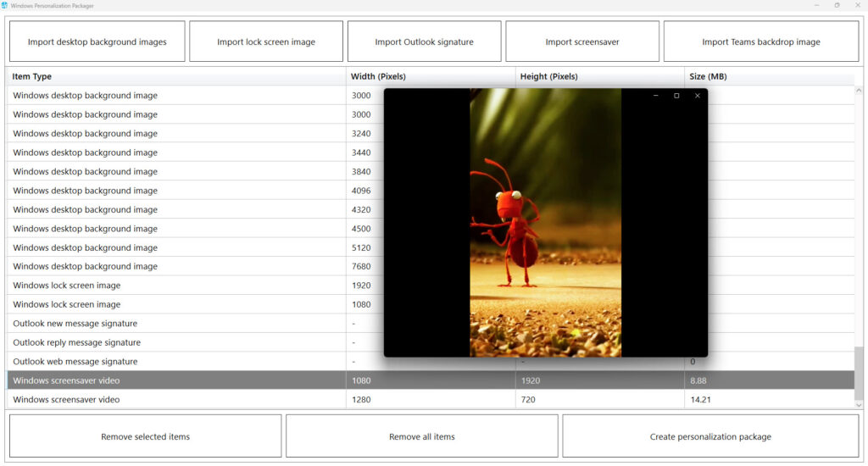Click Import Teams backdrop image button
This screenshot has height=466, width=868.
pyautogui.click(x=760, y=42)
